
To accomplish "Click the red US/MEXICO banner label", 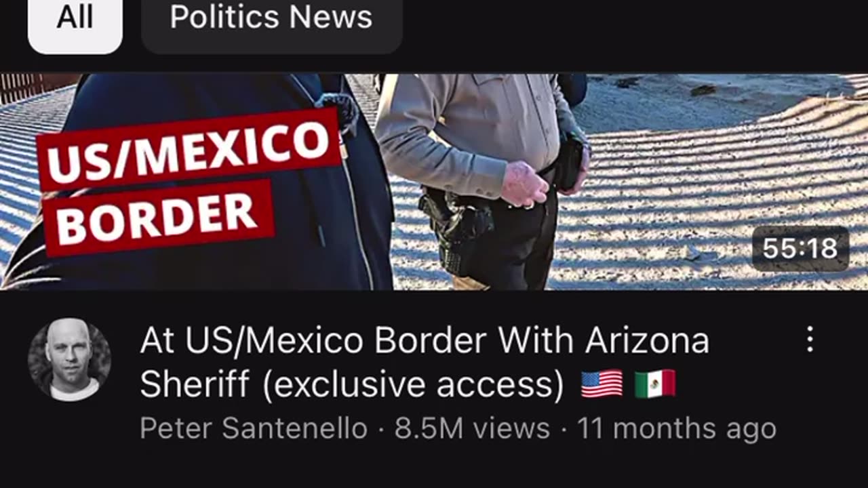I will pos(189,149).
